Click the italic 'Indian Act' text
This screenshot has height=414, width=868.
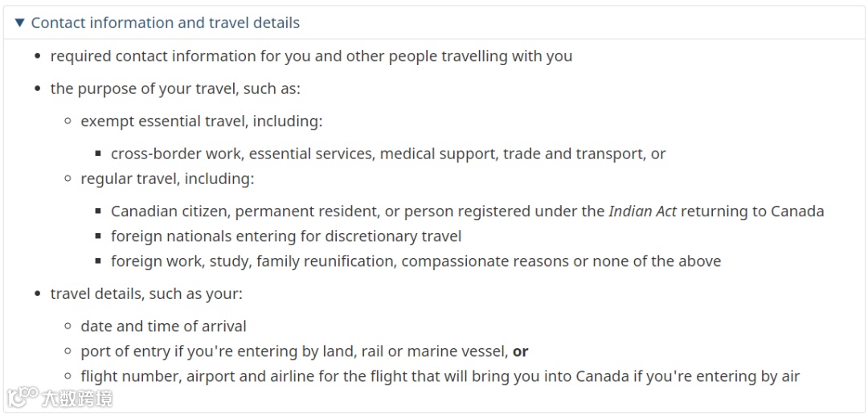[642, 211]
